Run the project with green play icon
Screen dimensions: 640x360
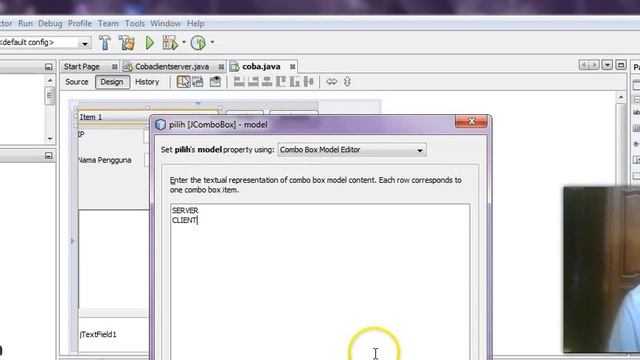pyautogui.click(x=150, y=42)
